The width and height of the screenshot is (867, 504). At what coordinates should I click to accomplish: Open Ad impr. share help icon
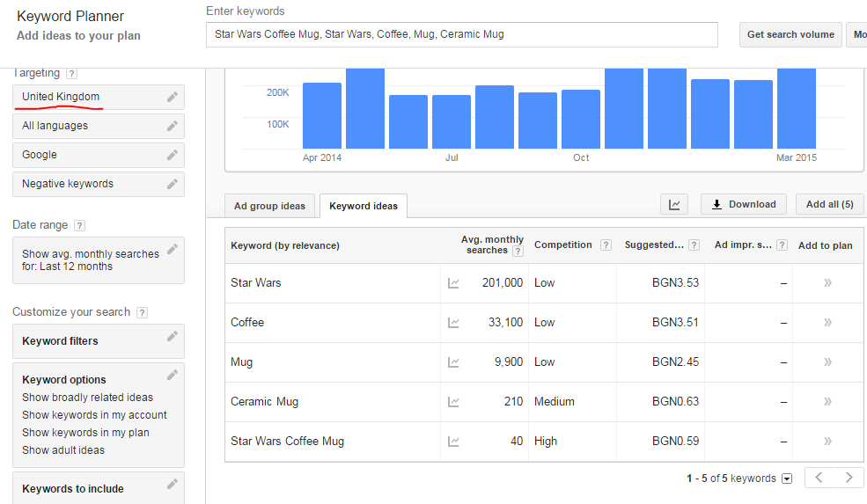click(782, 245)
